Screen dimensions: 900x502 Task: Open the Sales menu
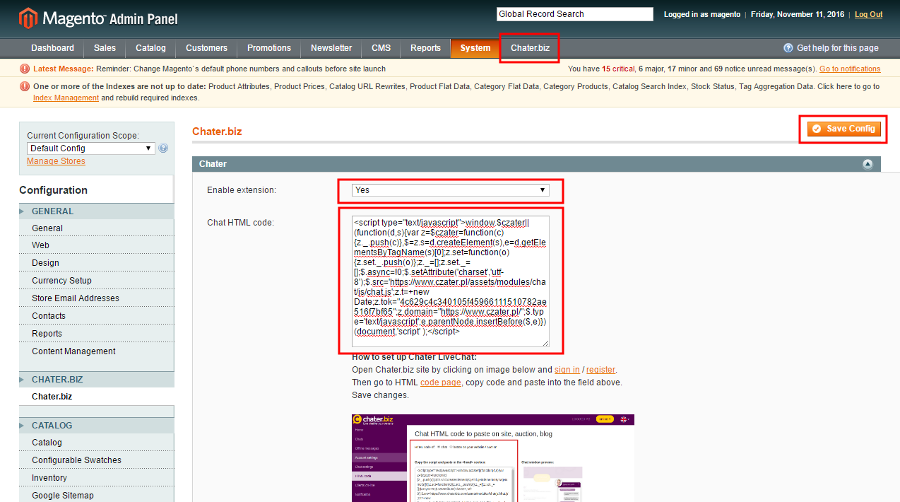tap(104, 48)
